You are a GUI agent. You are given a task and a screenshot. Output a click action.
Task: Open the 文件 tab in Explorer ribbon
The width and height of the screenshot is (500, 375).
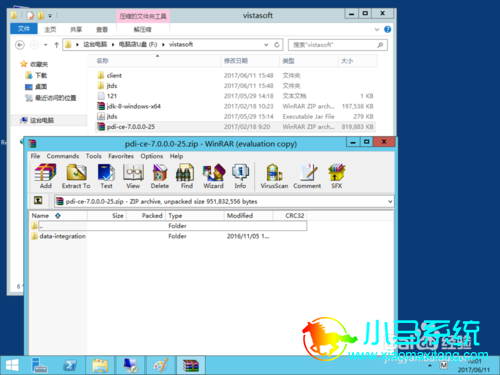pyautogui.click(x=24, y=29)
